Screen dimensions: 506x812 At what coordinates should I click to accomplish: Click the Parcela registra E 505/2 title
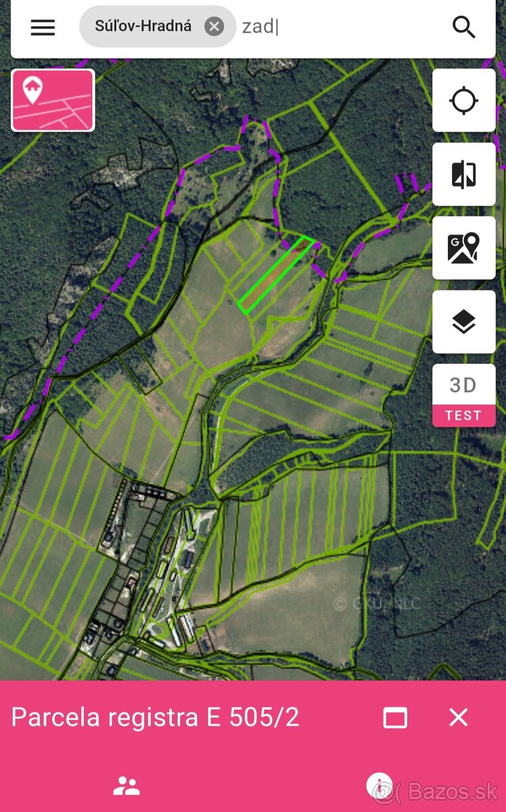pos(156,717)
